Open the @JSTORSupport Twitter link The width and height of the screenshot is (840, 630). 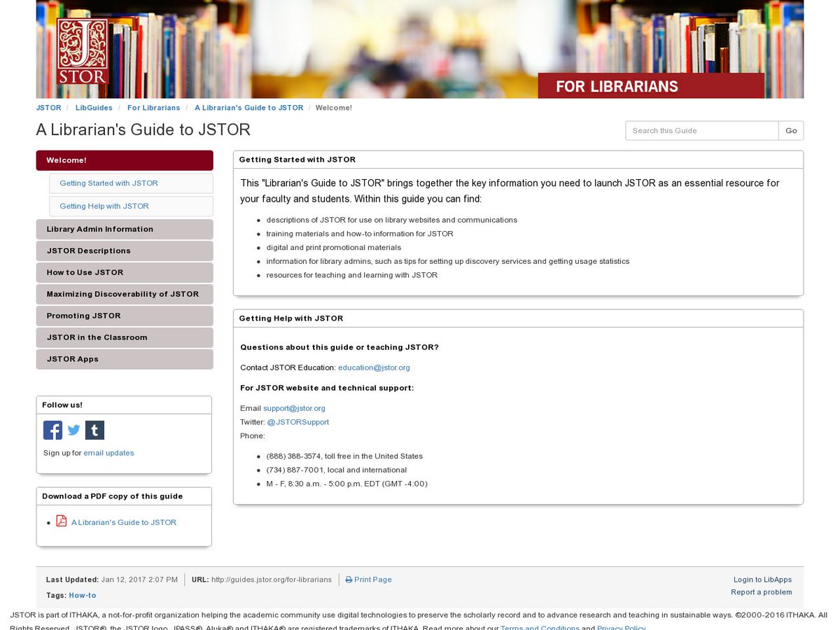(x=297, y=422)
